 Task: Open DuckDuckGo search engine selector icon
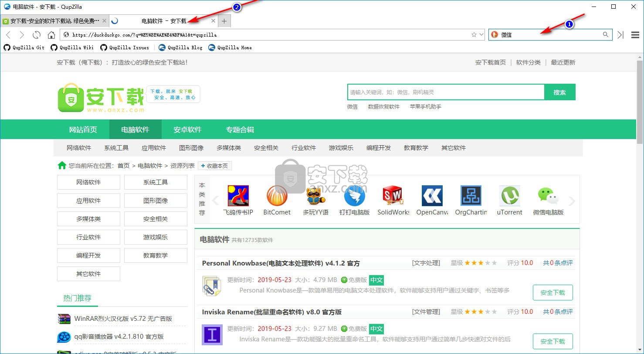(x=494, y=35)
